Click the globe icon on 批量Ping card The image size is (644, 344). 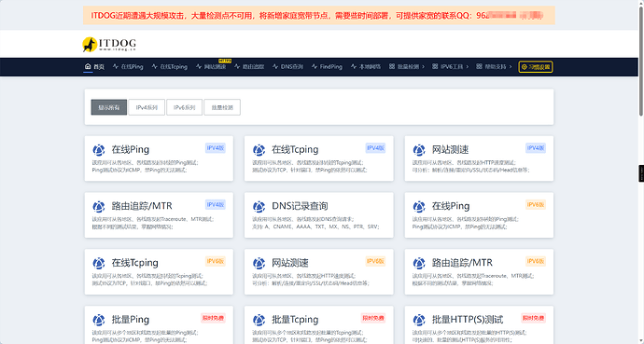99,320
